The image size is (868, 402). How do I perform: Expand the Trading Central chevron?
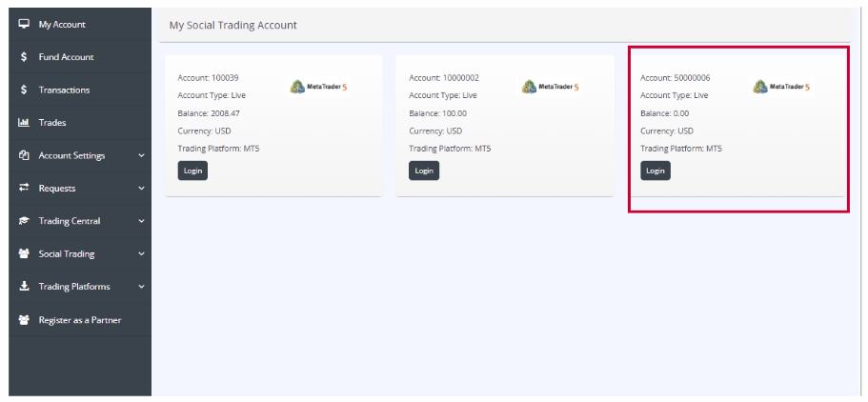(x=141, y=221)
